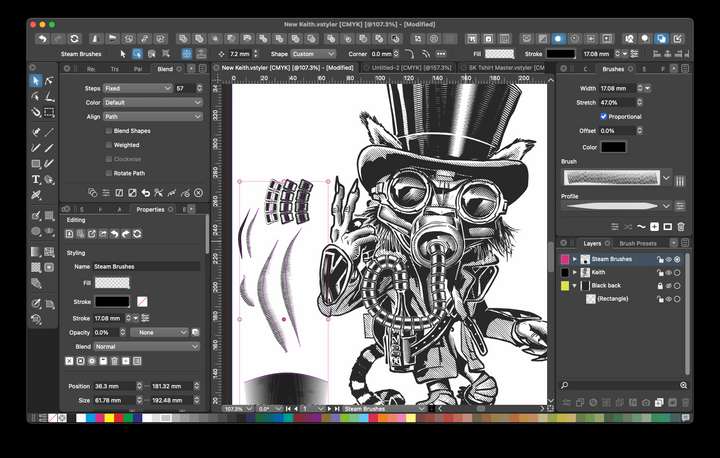Viewport: 720px width, 458px height.
Task: Hide the Keith layer
Action: click(x=669, y=272)
